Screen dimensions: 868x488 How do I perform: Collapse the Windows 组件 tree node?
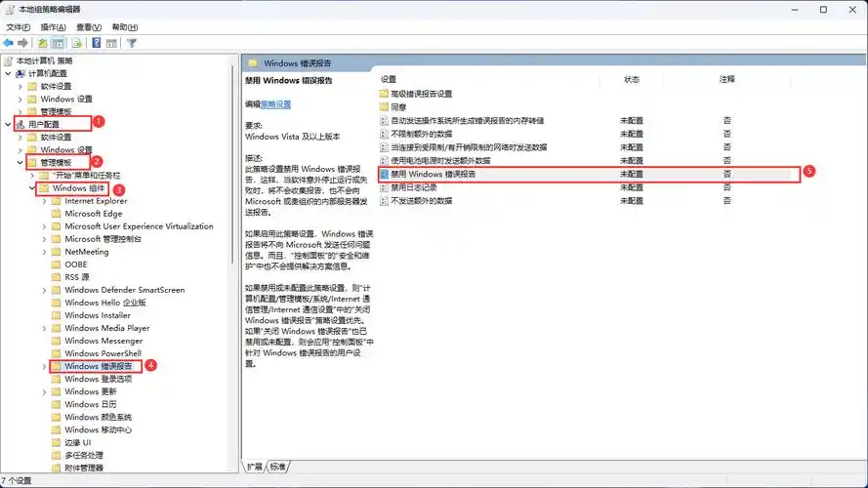(32, 188)
